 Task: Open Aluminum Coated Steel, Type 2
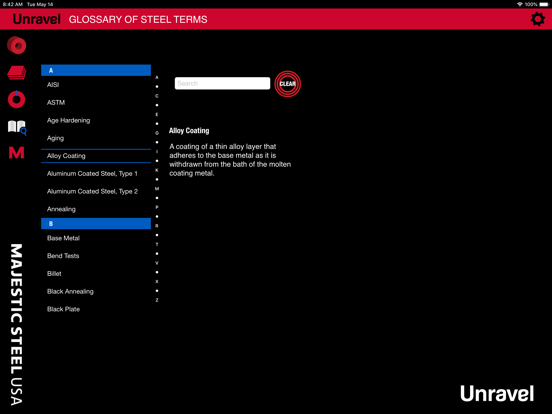click(96, 192)
